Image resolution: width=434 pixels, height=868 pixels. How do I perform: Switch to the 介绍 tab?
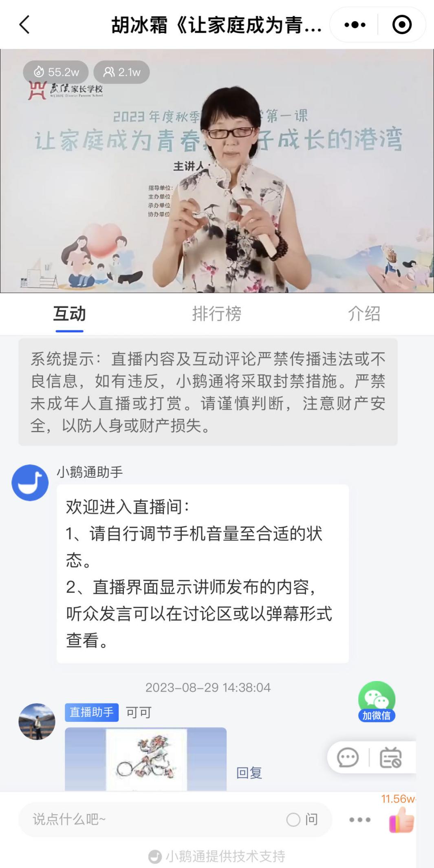click(x=364, y=314)
